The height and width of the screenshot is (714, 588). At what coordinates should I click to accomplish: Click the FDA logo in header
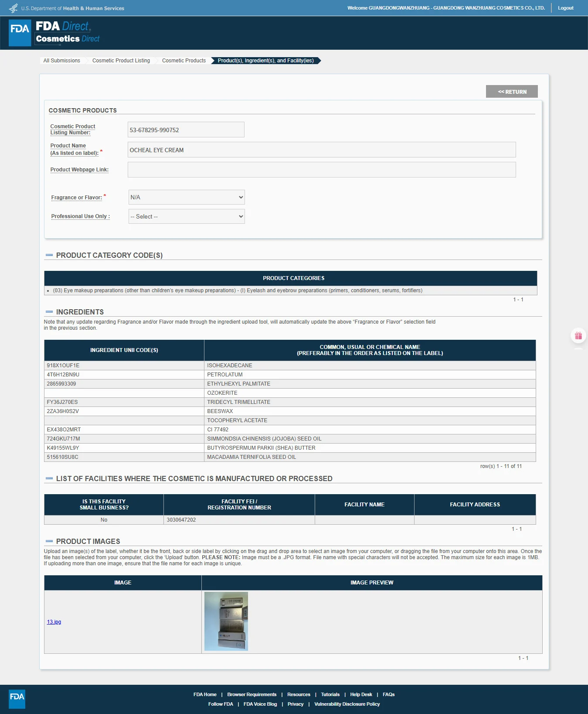coord(20,33)
